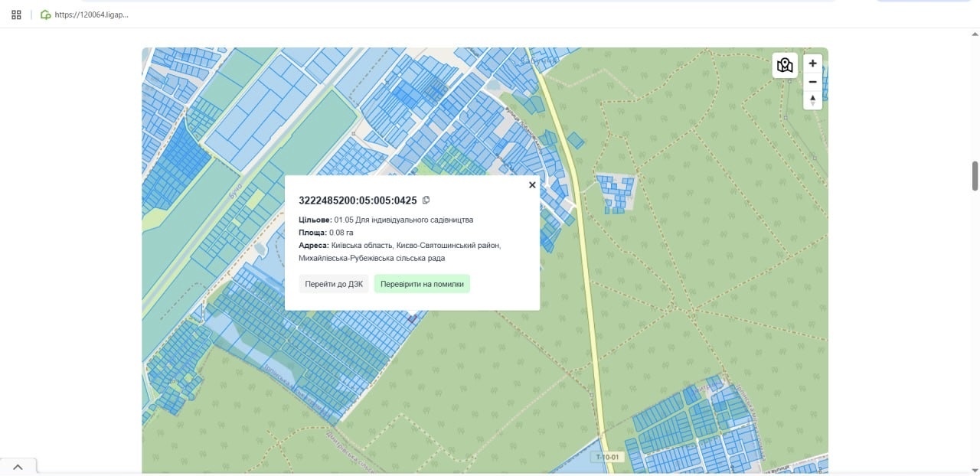Copy the cadastral number 3222485200:05:005:0425

(x=426, y=201)
